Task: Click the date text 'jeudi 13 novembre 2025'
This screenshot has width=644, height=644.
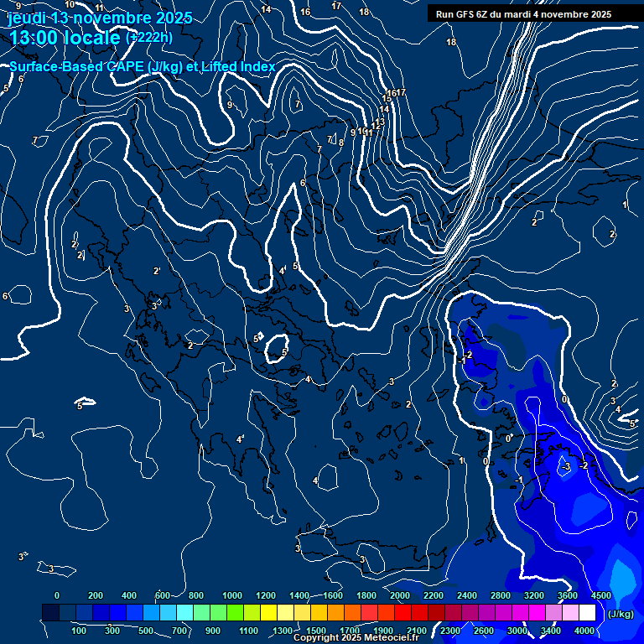Action: coord(101,18)
